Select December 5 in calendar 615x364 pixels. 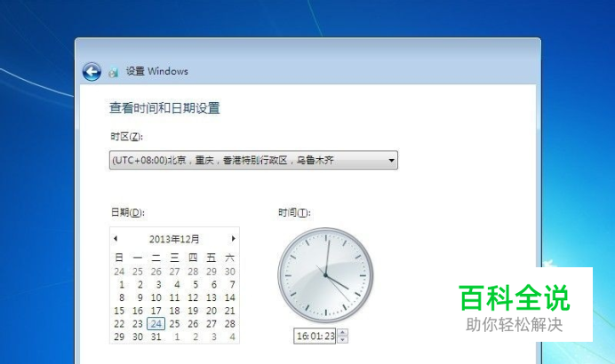coord(195,284)
